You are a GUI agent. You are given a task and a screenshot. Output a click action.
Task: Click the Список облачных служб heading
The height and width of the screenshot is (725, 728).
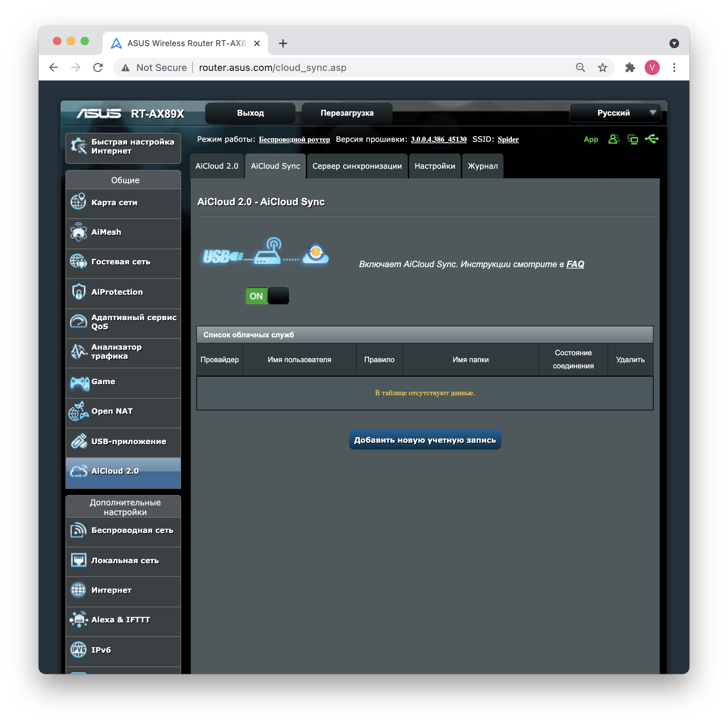coord(249,335)
